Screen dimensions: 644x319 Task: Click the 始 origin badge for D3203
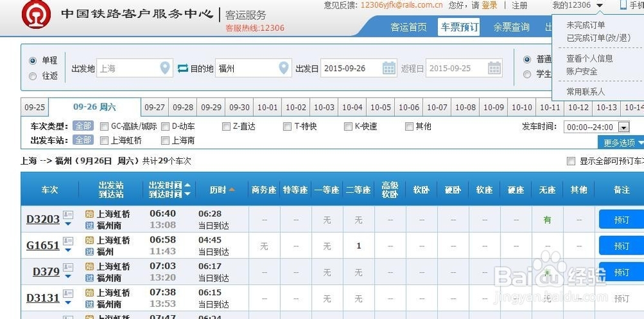[x=90, y=214]
